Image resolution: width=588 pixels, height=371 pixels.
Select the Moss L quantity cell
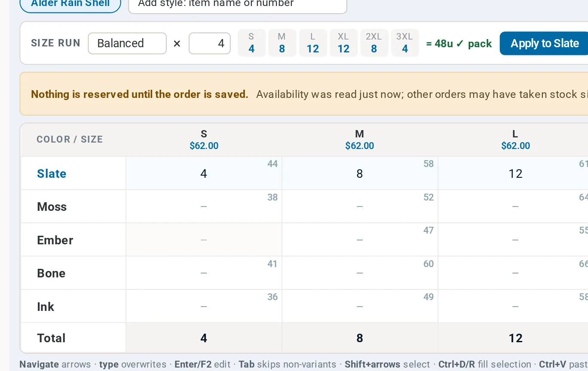[x=513, y=207]
